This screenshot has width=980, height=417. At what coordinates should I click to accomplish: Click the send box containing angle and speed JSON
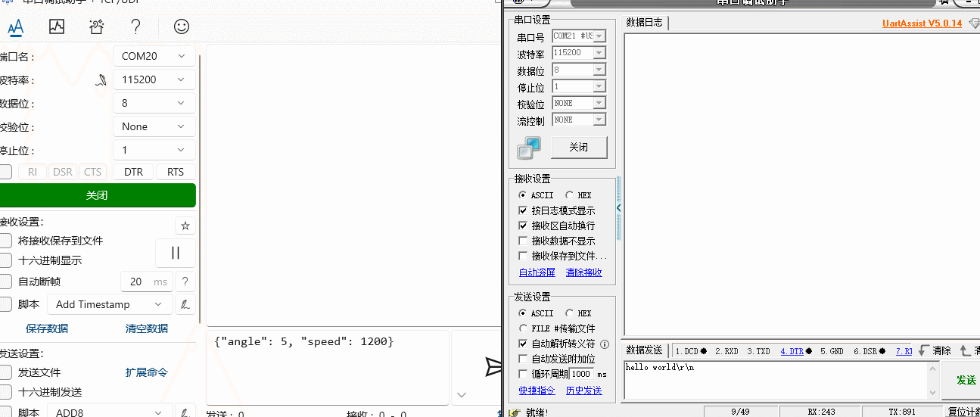point(328,367)
